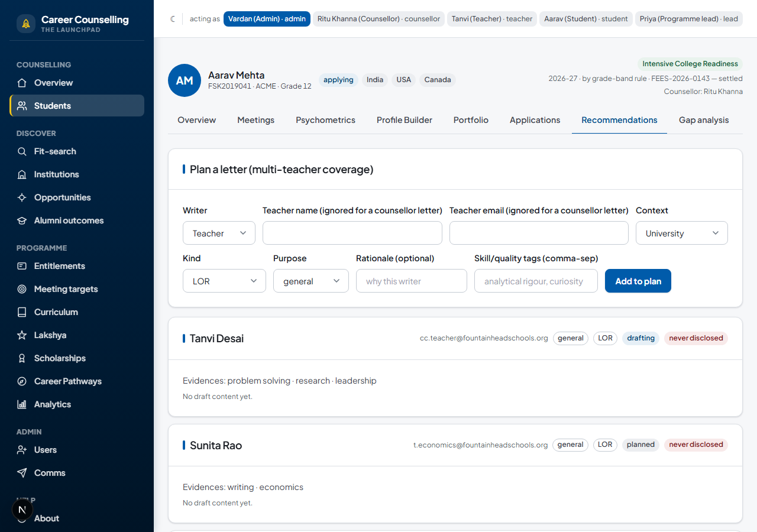The image size is (757, 532).
Task: Click the Canada country tag
Action: 438,80
